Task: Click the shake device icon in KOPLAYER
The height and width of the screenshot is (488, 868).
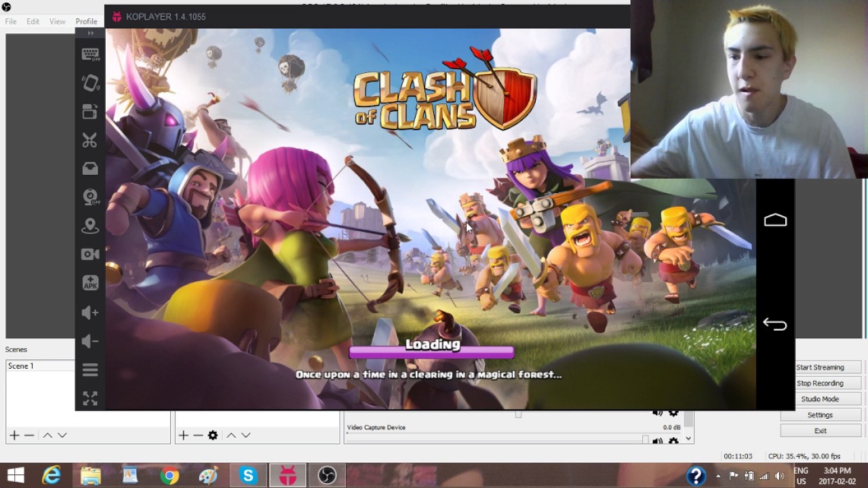Action: point(90,83)
